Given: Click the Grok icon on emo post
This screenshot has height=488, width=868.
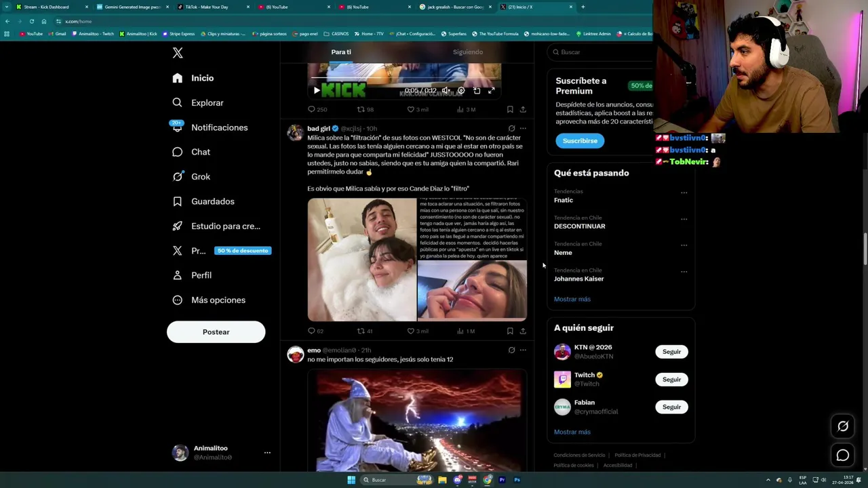Looking at the screenshot, I should tap(511, 350).
